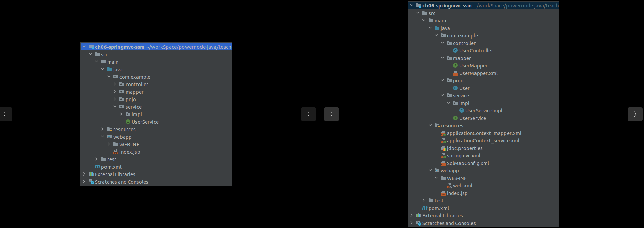Viewport: 644px width, 228px height.
Task: Click Scratches and Consoles icon in left tree
Action: 91,182
